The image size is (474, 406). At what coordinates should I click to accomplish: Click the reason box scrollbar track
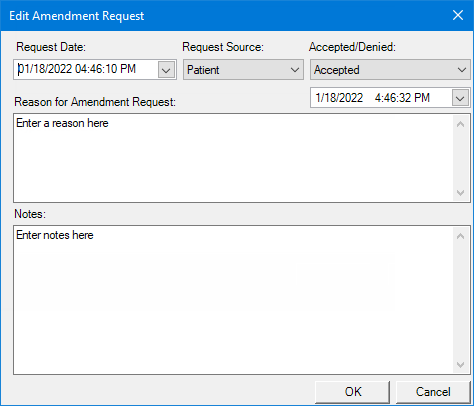(x=461, y=158)
